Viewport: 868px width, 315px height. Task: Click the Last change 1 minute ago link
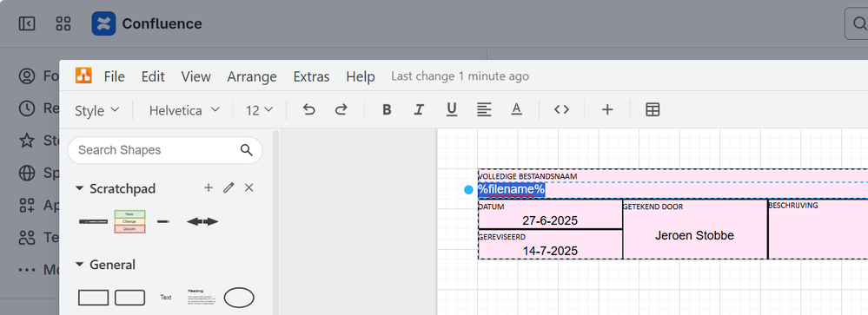(460, 76)
